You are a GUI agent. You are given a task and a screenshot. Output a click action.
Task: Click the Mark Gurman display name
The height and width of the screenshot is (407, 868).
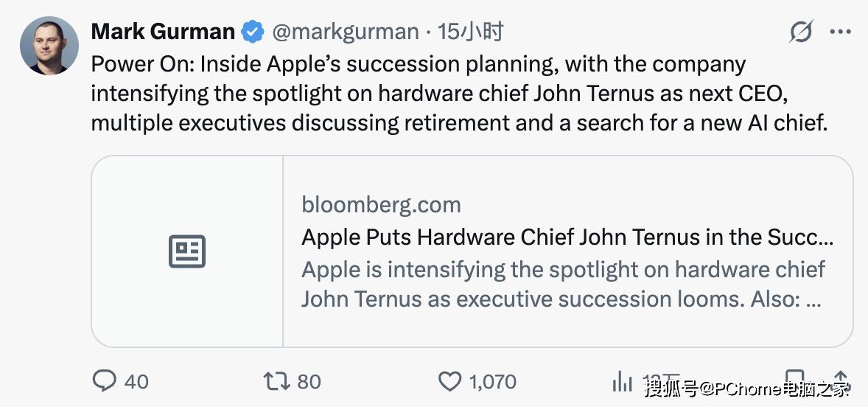click(163, 32)
